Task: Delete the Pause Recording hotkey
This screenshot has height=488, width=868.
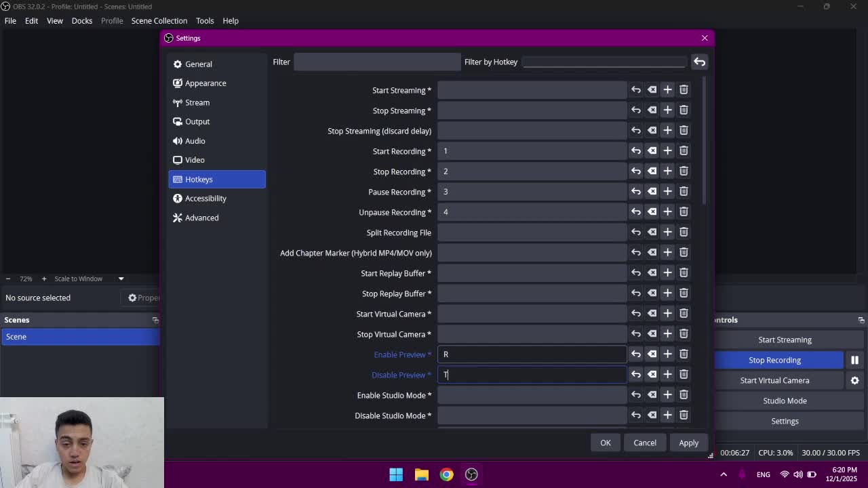Action: point(684,191)
